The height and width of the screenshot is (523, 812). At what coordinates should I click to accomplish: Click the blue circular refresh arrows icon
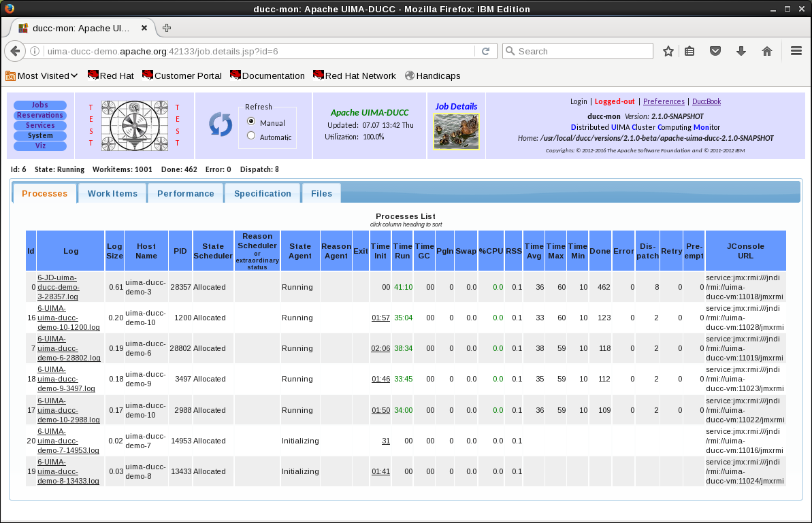click(x=221, y=125)
